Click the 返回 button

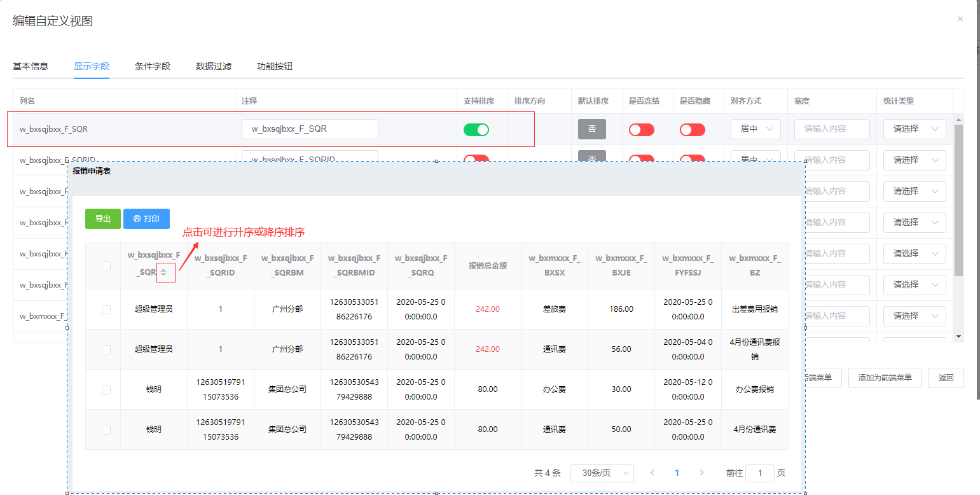coord(946,378)
